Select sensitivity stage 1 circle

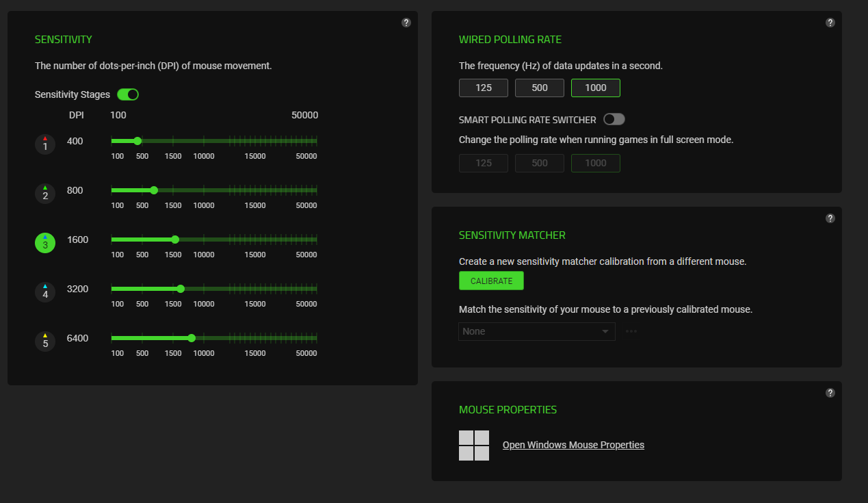coord(45,144)
